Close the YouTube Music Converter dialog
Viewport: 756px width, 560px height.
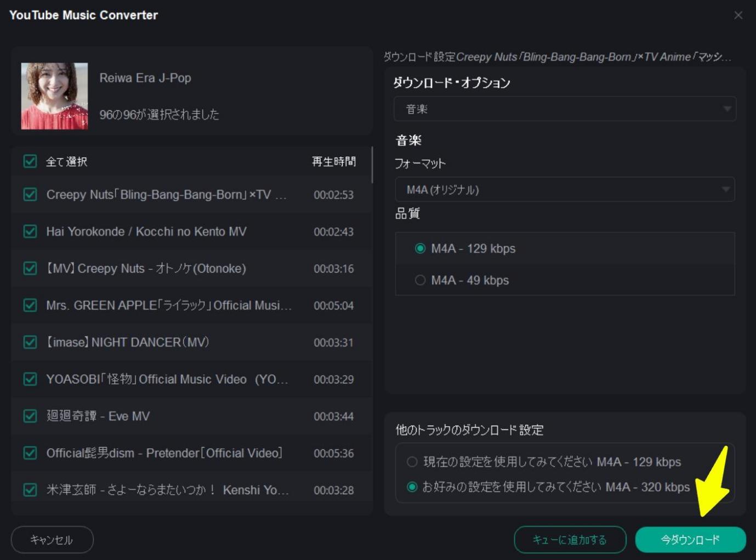click(x=738, y=15)
